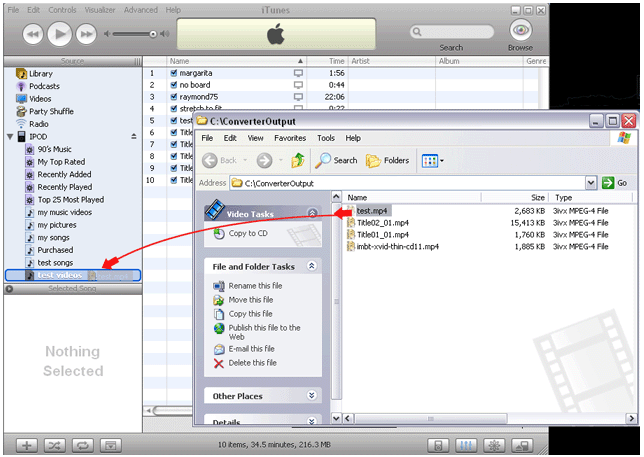Toggle iTunes shuffle button

(55, 446)
